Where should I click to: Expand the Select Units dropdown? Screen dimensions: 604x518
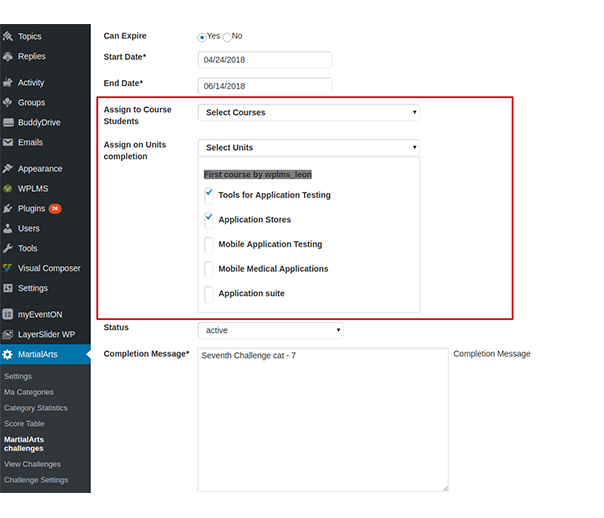tap(309, 148)
